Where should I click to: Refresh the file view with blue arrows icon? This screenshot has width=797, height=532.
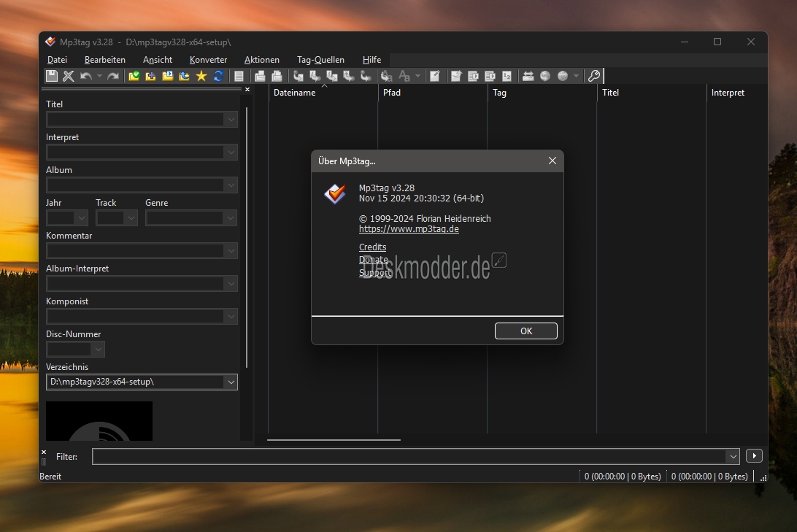tap(218, 76)
